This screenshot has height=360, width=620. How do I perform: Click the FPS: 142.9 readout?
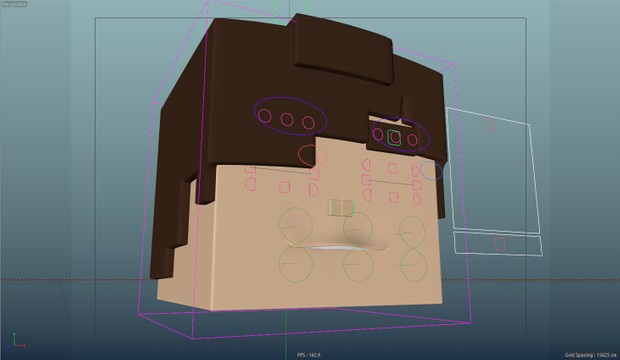pos(309,355)
